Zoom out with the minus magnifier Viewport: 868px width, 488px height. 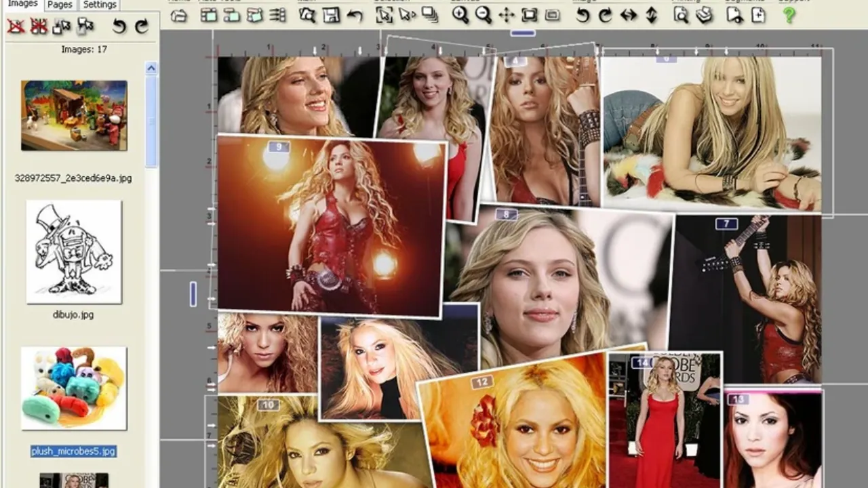click(483, 15)
